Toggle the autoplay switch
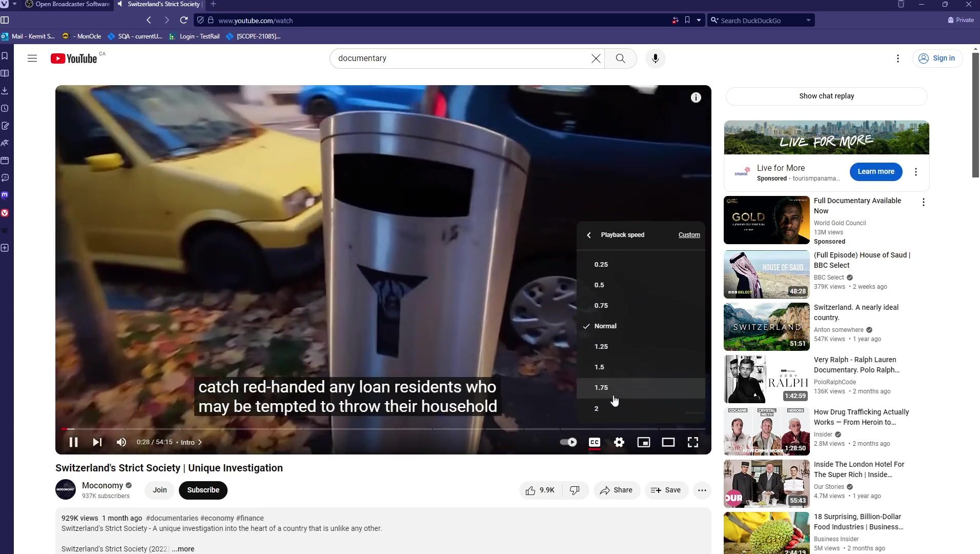980x554 pixels. pos(568,443)
